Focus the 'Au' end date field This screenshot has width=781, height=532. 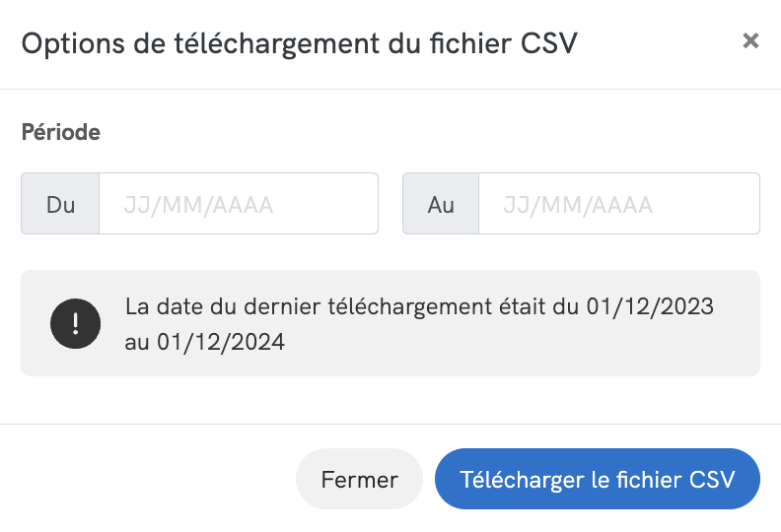click(618, 204)
